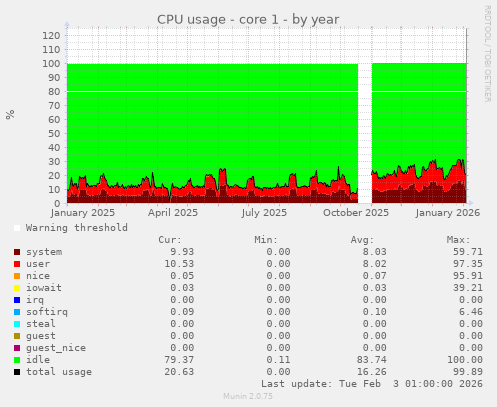This screenshot has height=407, width=497.
Task: Click the 'July 2025' x-axis label
Action: click(264, 213)
